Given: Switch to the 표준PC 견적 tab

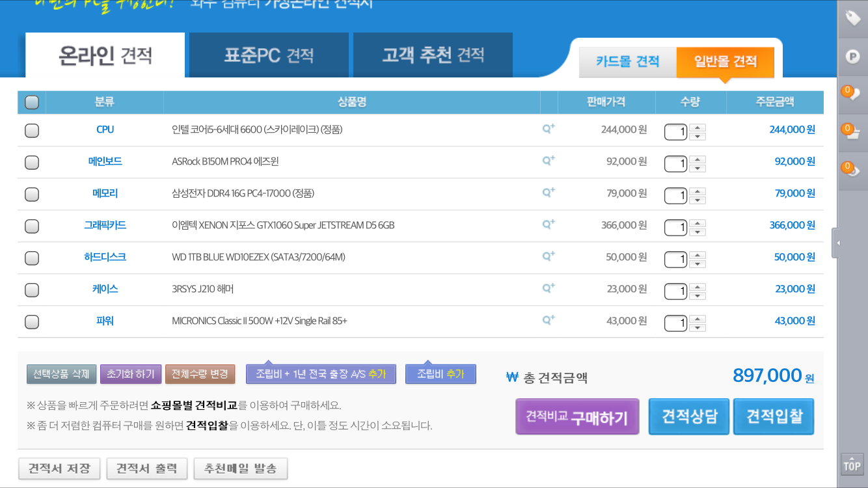Looking at the screenshot, I should [x=269, y=55].
